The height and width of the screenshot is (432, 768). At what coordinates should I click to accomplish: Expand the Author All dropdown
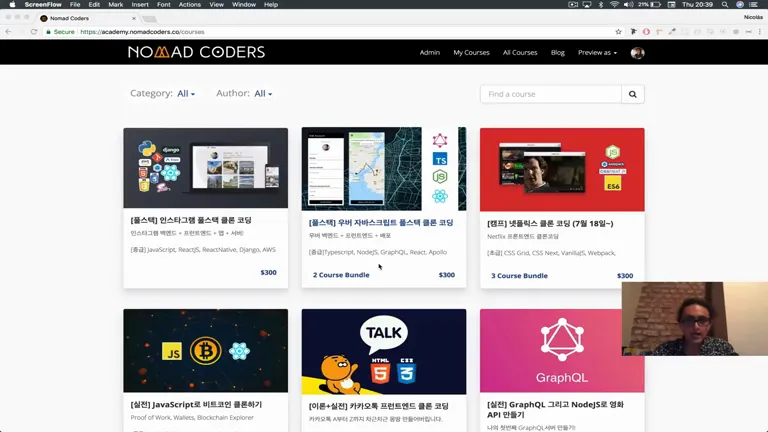pyautogui.click(x=263, y=94)
